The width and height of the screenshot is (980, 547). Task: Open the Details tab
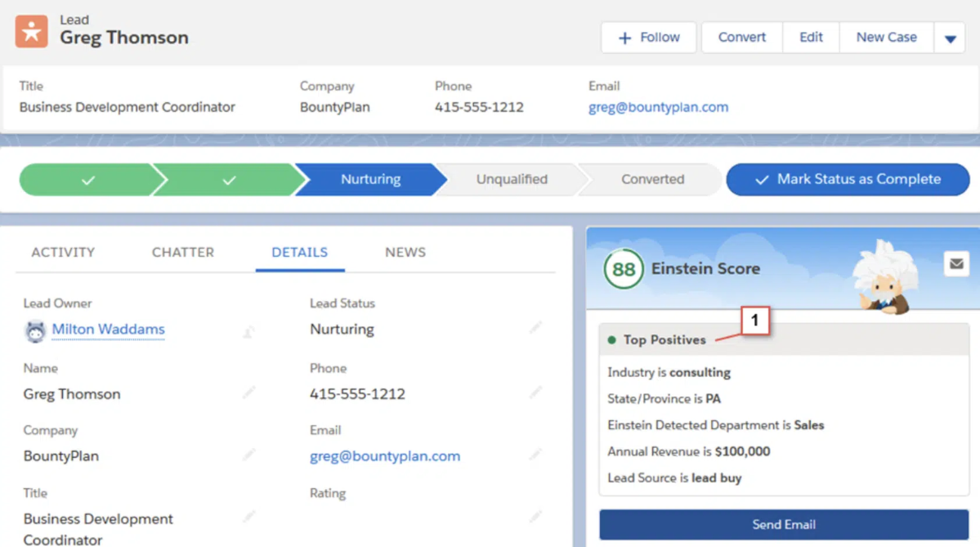299,252
